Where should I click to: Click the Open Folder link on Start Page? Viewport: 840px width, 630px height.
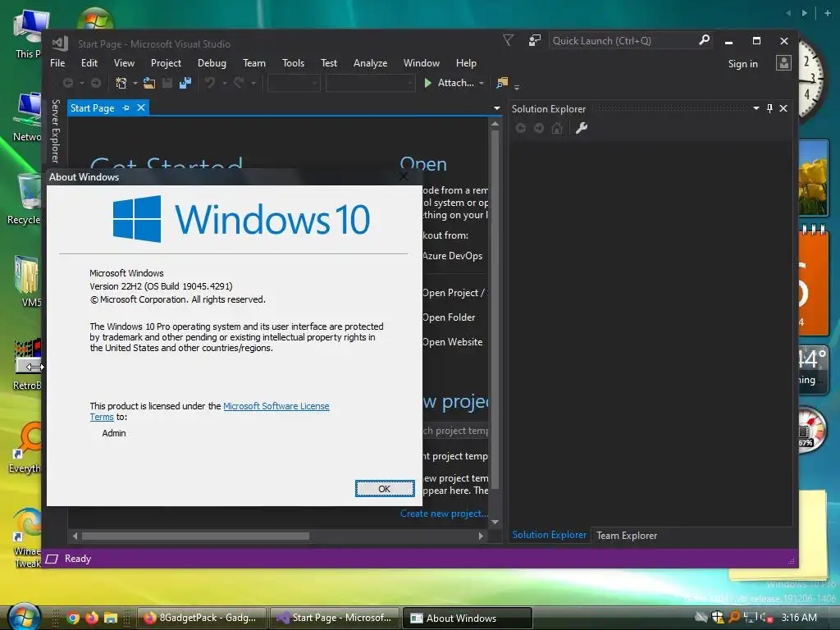(x=449, y=317)
